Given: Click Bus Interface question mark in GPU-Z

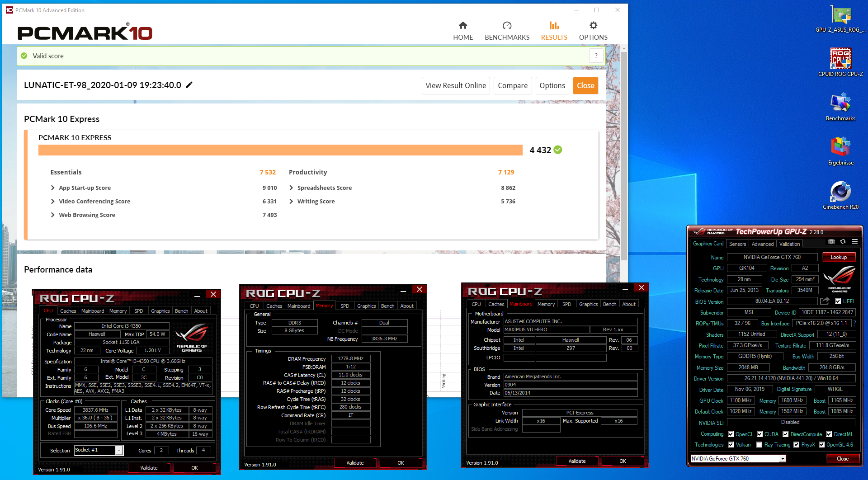Looking at the screenshot, I should coord(854,323).
